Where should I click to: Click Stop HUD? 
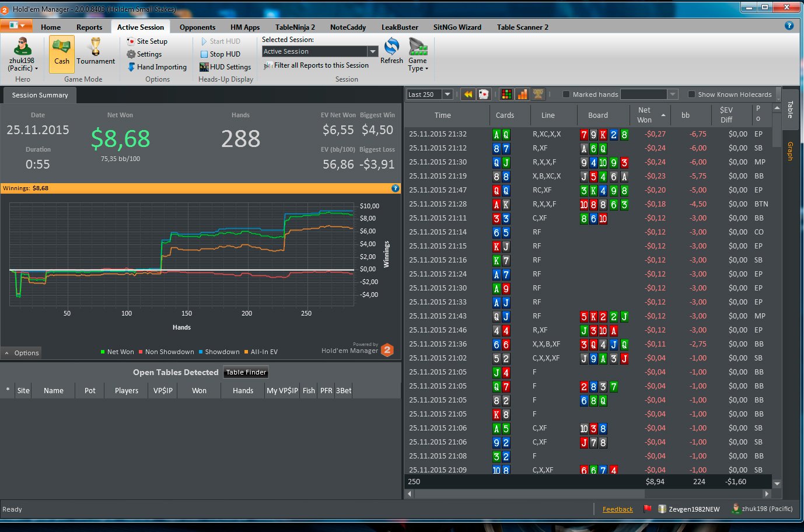220,54
